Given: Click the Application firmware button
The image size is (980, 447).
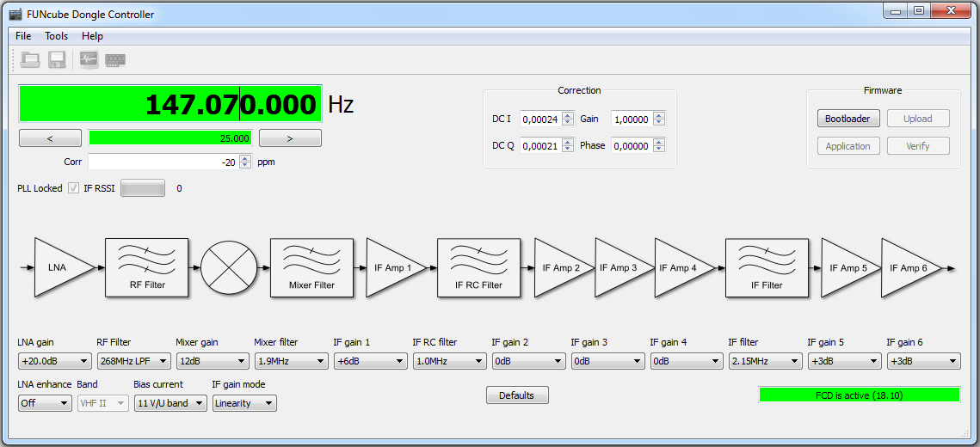Looking at the screenshot, I should tap(847, 146).
